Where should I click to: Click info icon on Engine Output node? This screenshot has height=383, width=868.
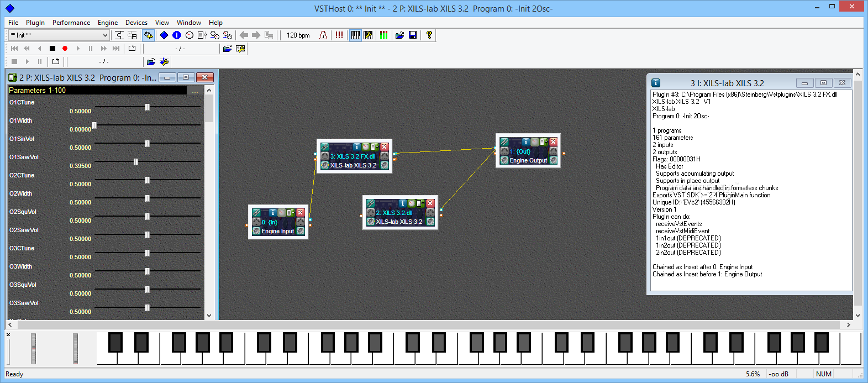[526, 142]
